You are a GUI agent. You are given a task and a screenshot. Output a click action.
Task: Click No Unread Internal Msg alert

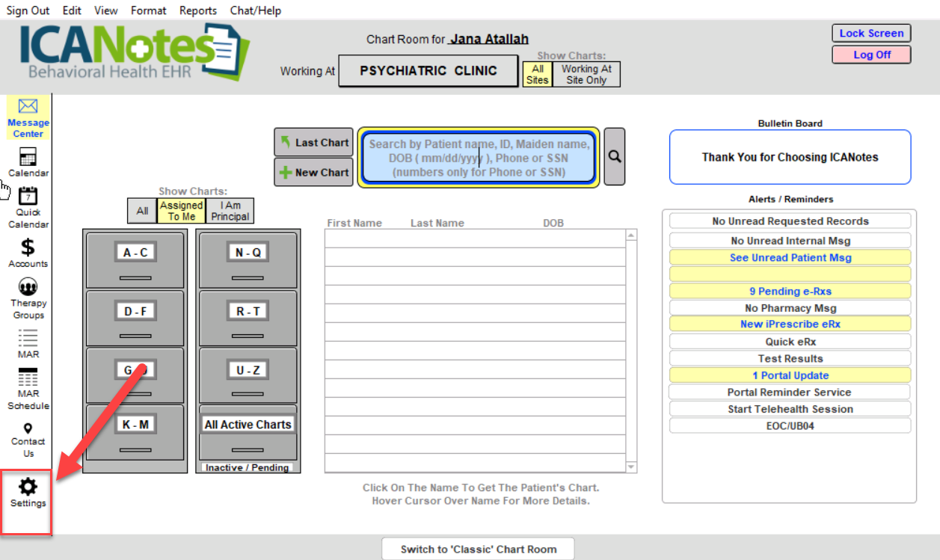[x=790, y=241]
